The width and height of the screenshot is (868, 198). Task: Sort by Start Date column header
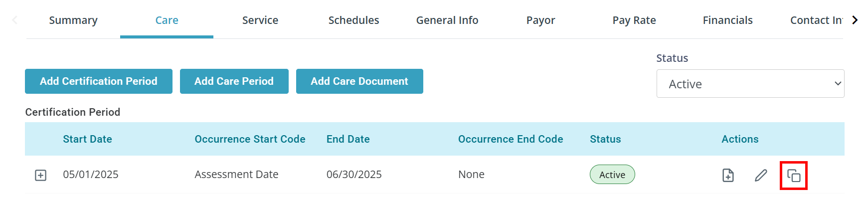(87, 139)
